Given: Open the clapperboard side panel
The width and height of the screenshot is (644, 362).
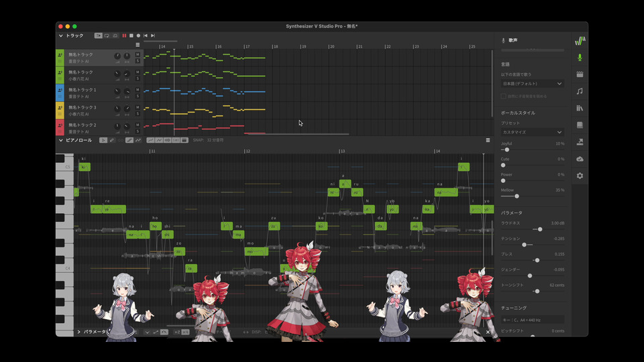Looking at the screenshot, I should [580, 74].
